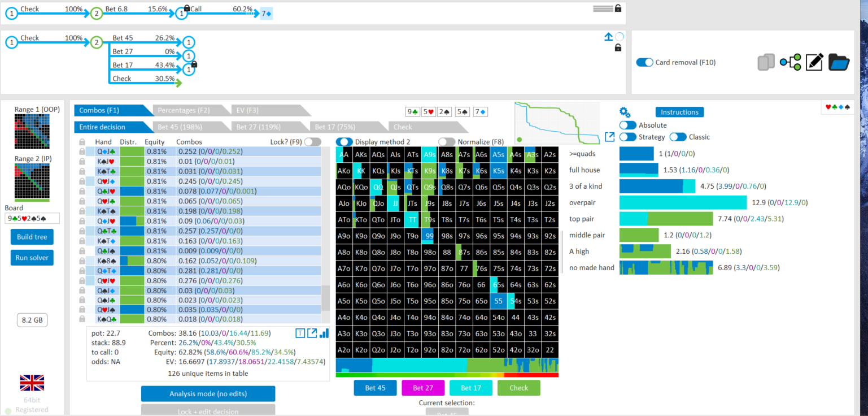868x416 pixels.
Task: Click the padlock in hand table header
Action: coord(82,142)
